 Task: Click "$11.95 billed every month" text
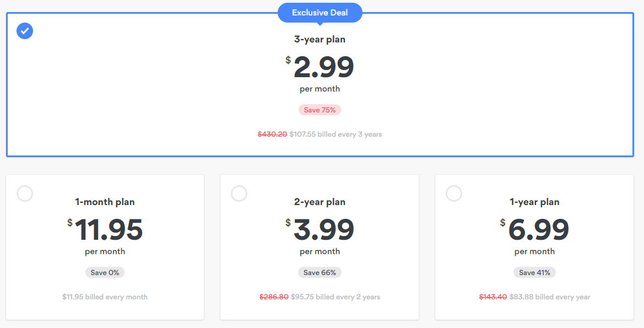pyautogui.click(x=105, y=297)
